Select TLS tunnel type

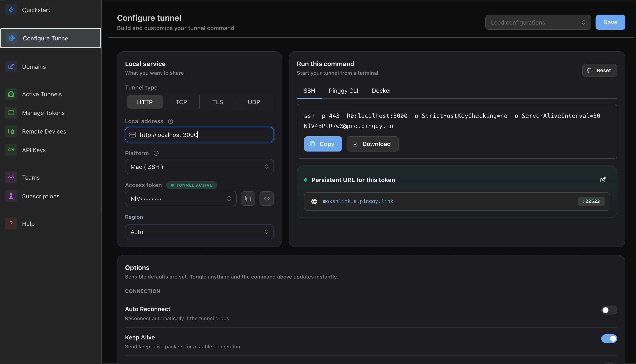pos(217,102)
